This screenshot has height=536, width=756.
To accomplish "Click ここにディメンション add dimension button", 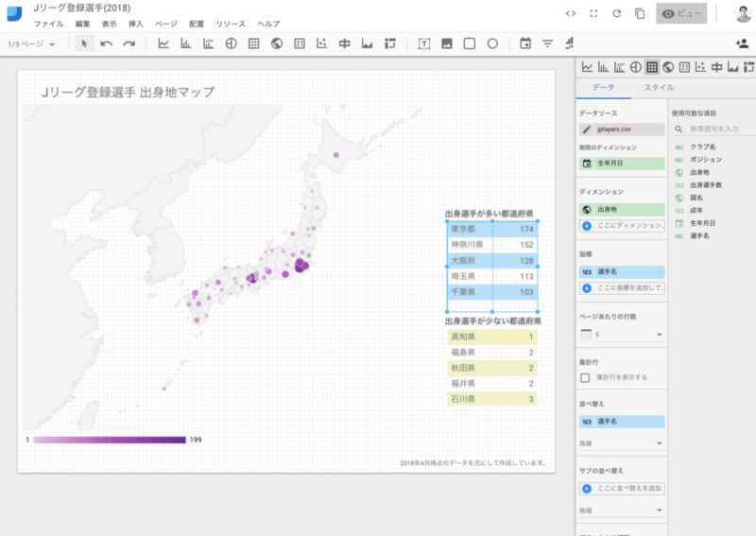I will tap(622, 225).
